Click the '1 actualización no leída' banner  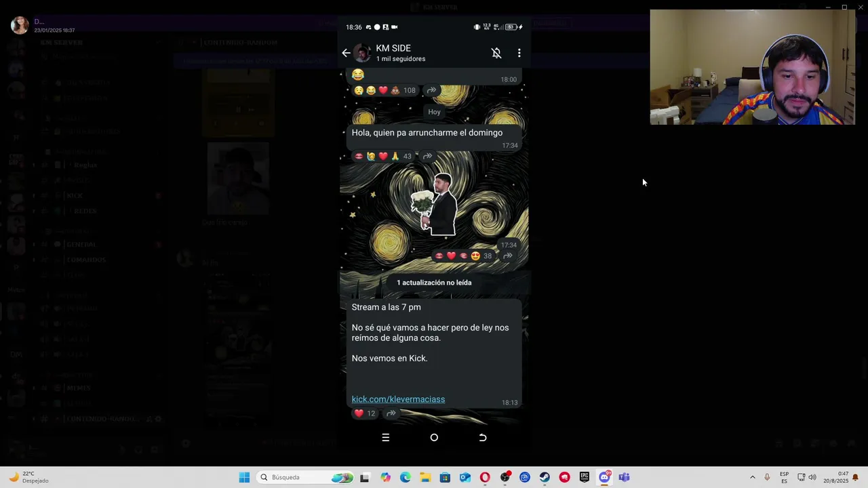[x=434, y=283]
